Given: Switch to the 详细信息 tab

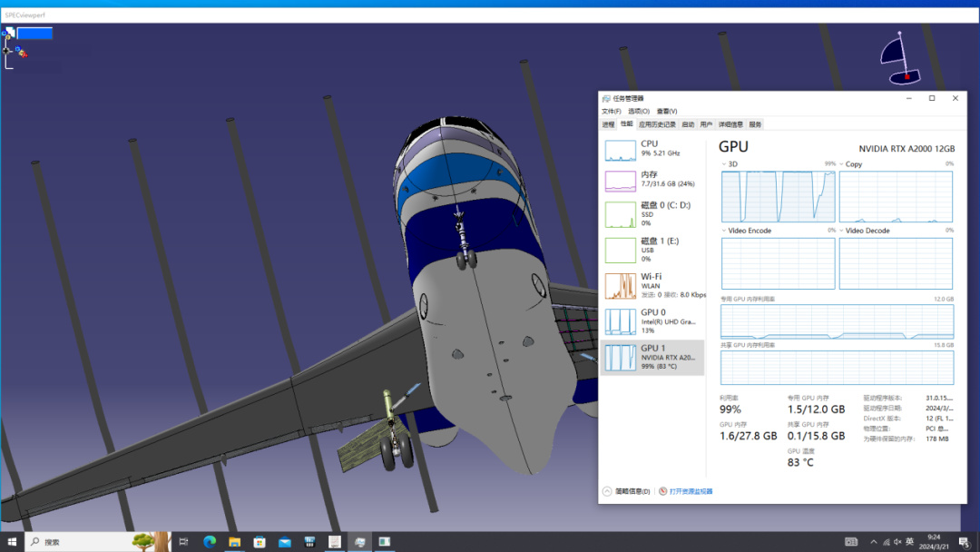Looking at the screenshot, I should coord(730,124).
